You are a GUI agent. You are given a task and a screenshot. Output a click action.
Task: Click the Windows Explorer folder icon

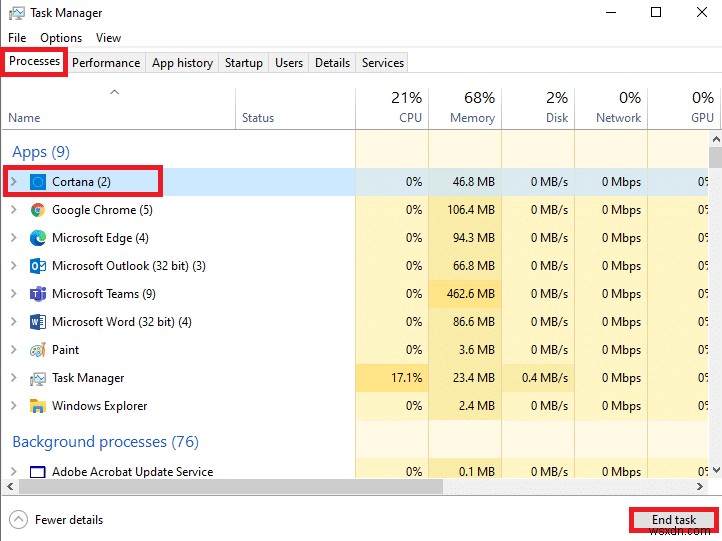tap(38, 406)
